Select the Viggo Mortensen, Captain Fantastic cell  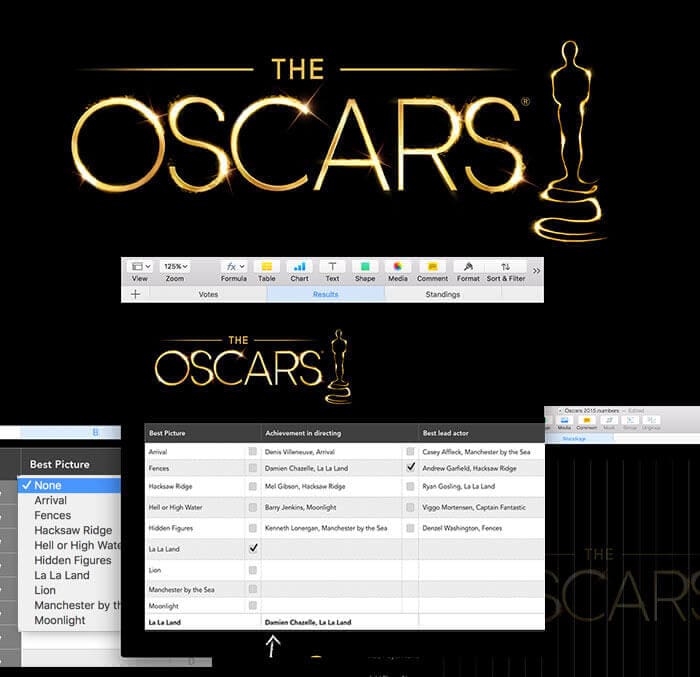click(482, 507)
